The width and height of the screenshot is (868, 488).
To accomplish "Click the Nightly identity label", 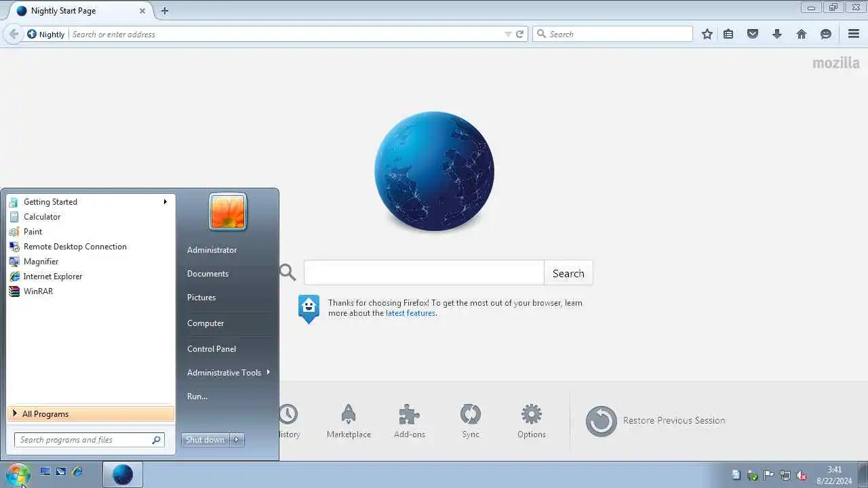I will pos(46,34).
